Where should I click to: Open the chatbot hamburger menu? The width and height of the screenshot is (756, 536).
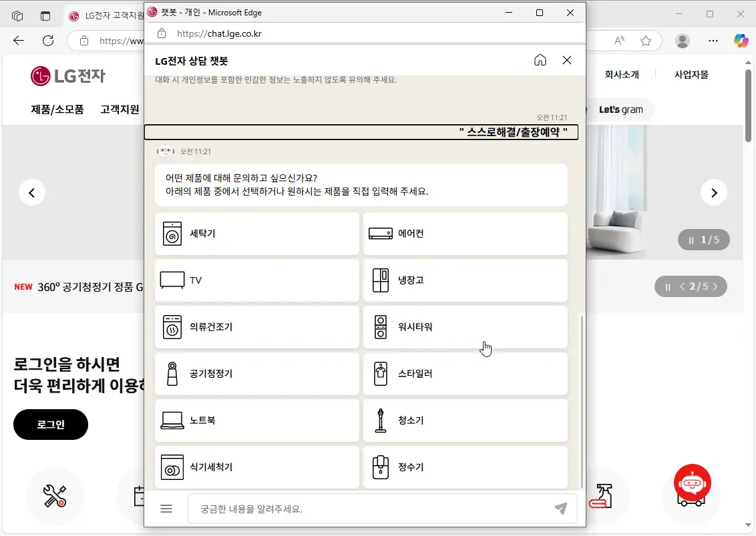click(x=166, y=509)
